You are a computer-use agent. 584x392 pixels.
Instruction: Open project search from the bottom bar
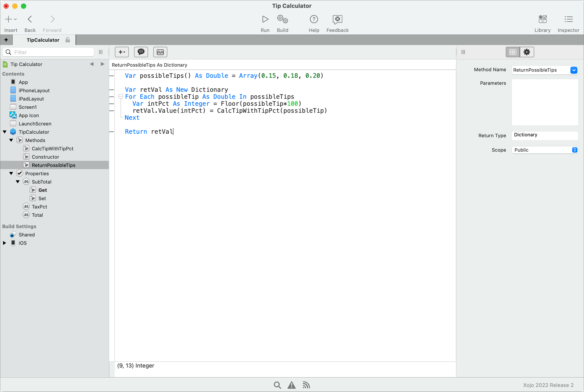(x=277, y=385)
